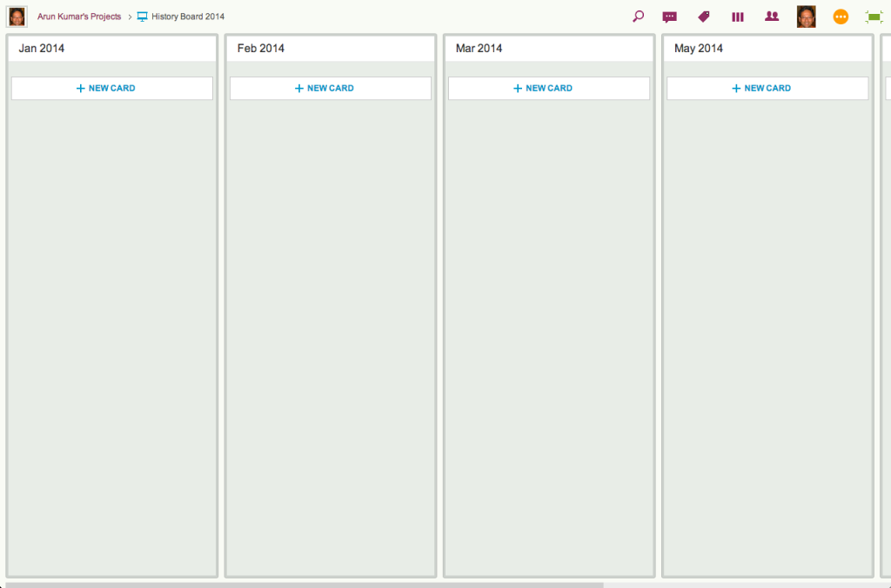Go to Arun Kumar's Projects breadcrumb

79,17
